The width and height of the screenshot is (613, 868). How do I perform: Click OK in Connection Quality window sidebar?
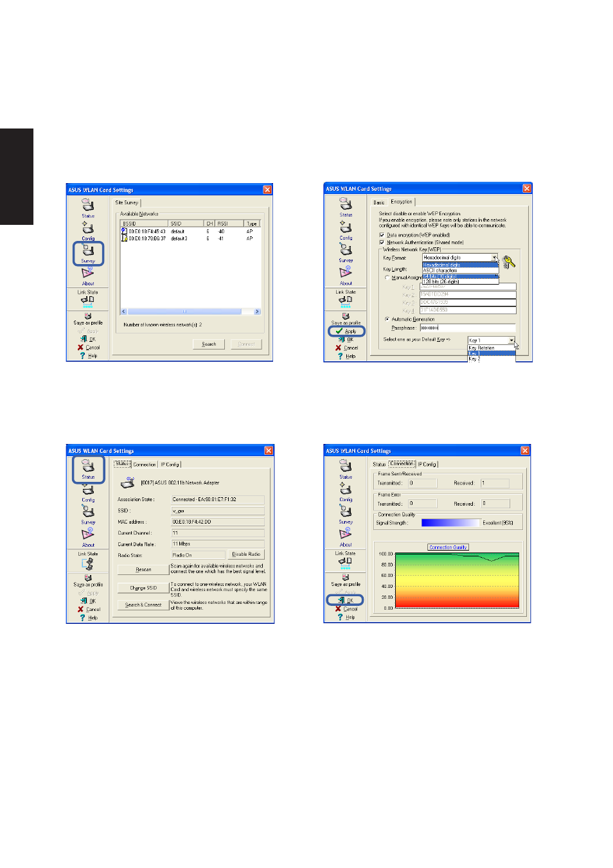[346, 600]
